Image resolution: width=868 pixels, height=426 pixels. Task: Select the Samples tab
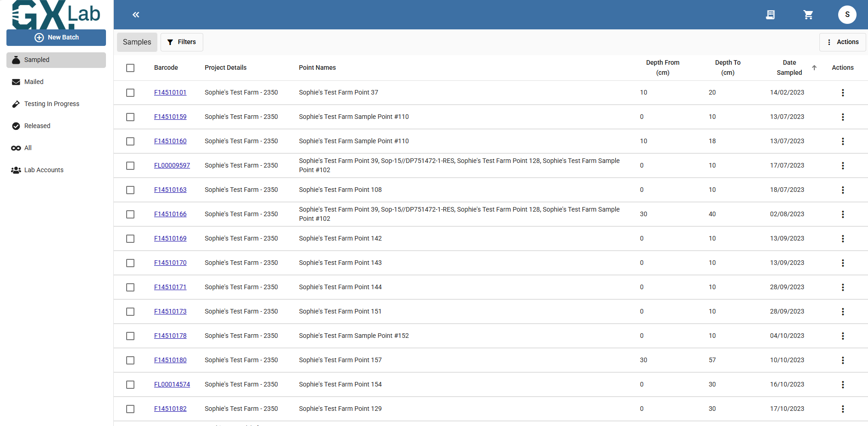tap(137, 42)
